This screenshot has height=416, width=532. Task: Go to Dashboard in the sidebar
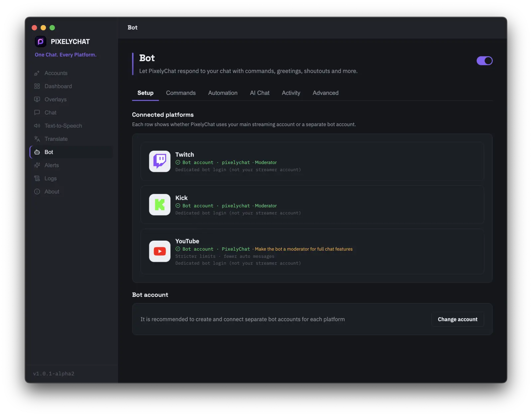tap(71, 86)
